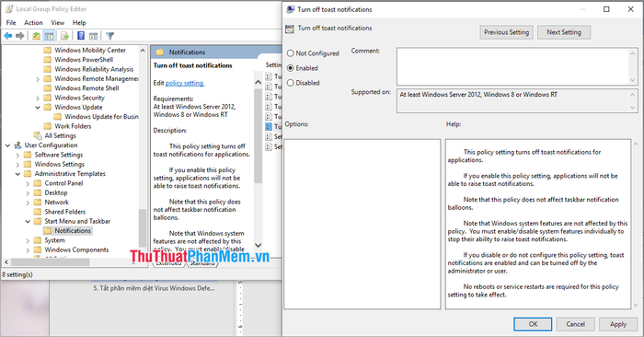The image size is (644, 337).
Task: Expand the Network node arrow
Action: tap(28, 203)
